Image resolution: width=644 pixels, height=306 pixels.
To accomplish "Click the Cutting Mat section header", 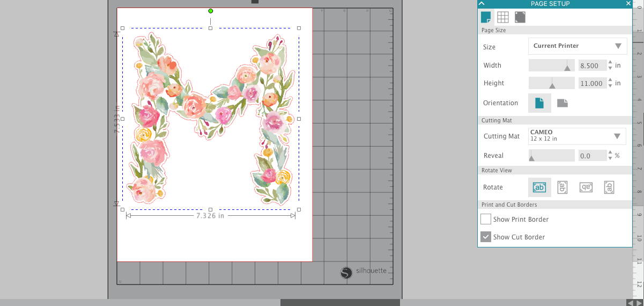I will 555,120.
